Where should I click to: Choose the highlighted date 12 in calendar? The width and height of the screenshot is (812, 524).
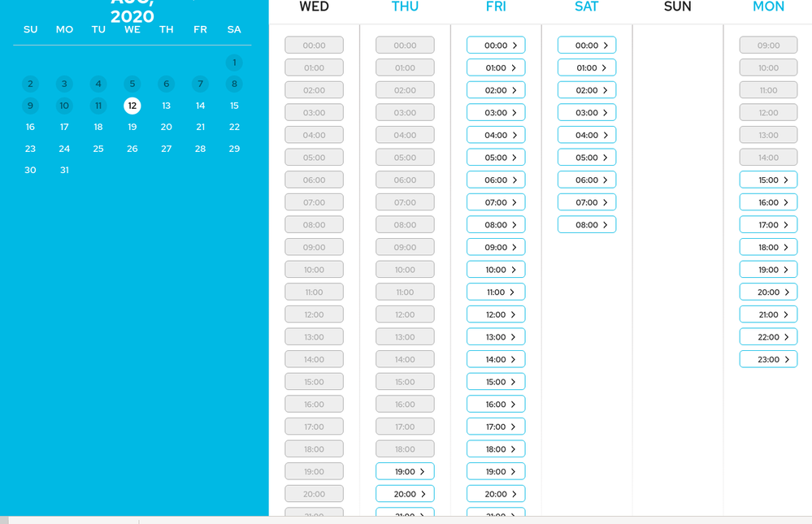tap(132, 106)
